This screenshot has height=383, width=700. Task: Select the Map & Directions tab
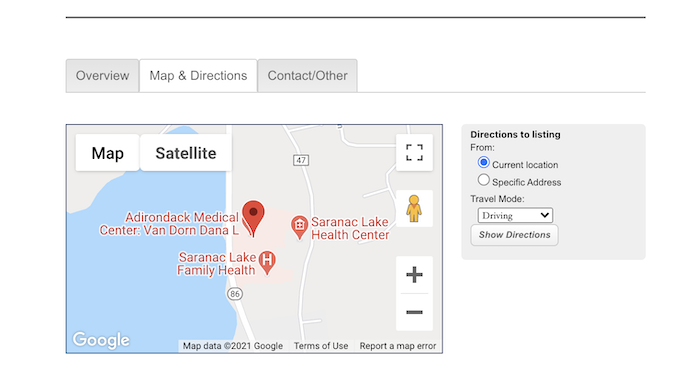pos(198,76)
